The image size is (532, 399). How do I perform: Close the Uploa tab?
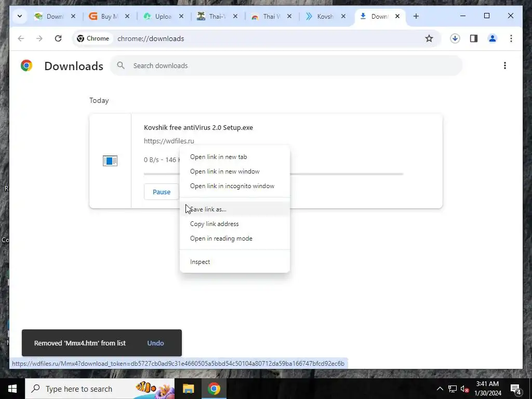pos(181,16)
